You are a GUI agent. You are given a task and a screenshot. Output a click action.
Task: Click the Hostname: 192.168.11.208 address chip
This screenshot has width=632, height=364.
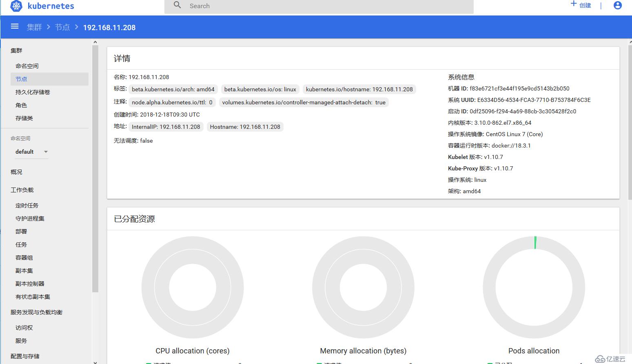click(245, 127)
